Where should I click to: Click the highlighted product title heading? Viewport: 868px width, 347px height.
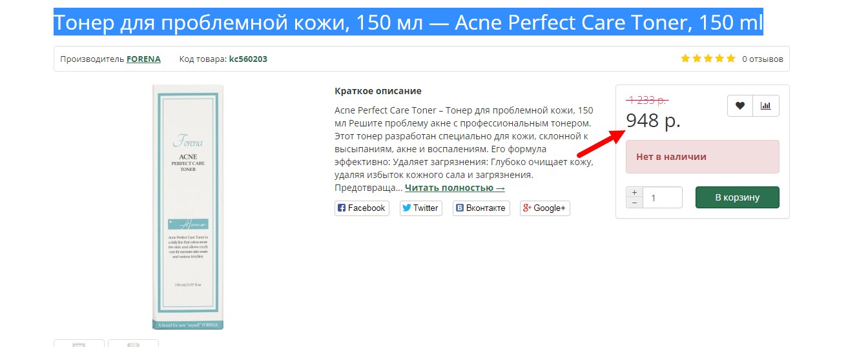(x=408, y=23)
